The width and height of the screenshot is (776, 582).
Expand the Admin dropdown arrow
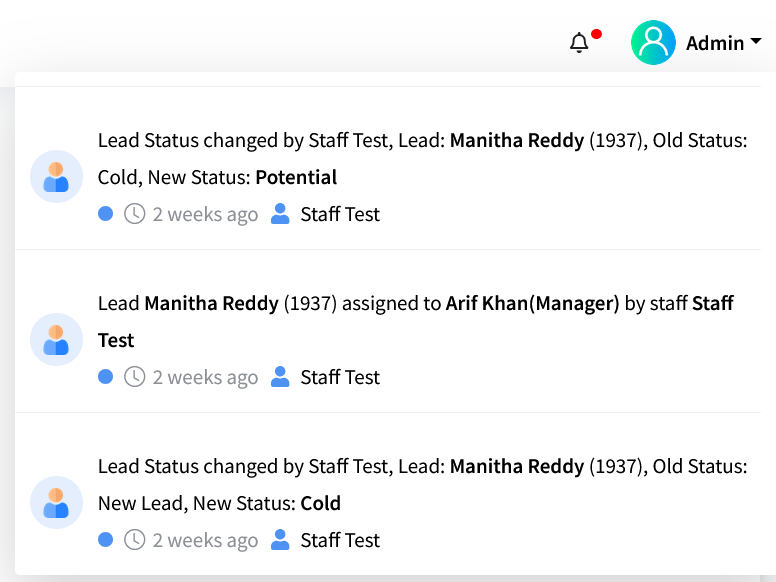[756, 42]
